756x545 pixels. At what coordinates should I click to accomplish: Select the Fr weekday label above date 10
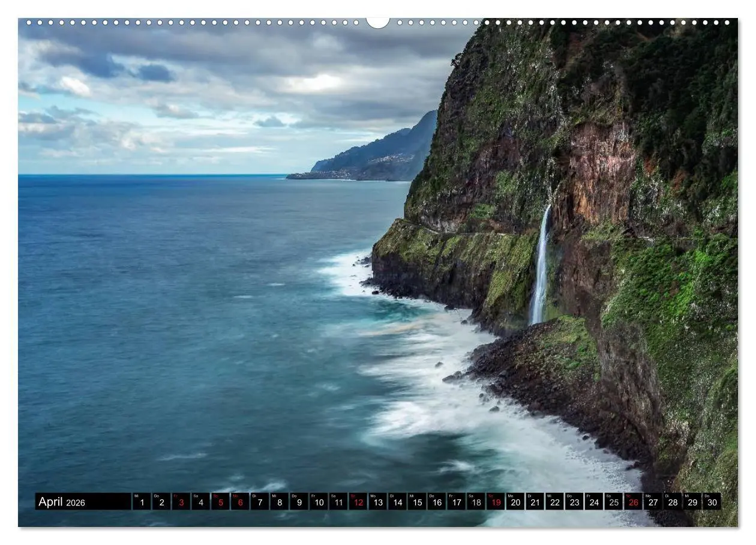[313, 495]
